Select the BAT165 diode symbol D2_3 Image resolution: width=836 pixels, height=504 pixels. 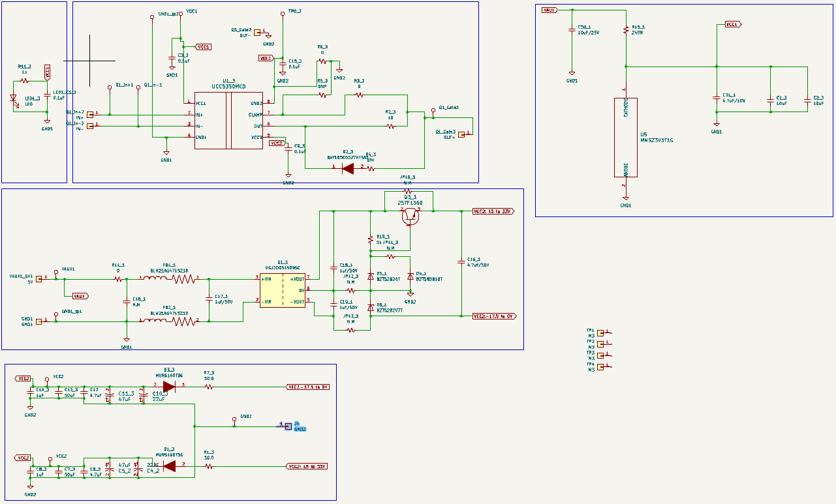348,168
